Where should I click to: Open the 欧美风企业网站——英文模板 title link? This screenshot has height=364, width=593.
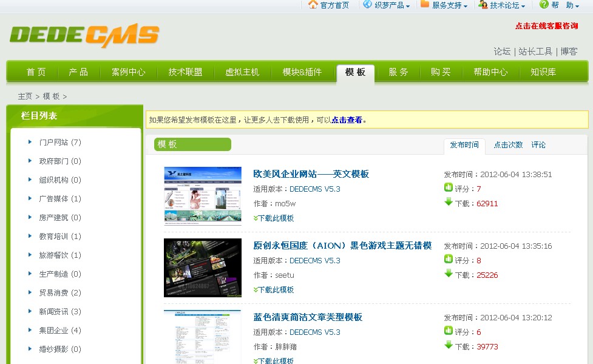point(311,174)
